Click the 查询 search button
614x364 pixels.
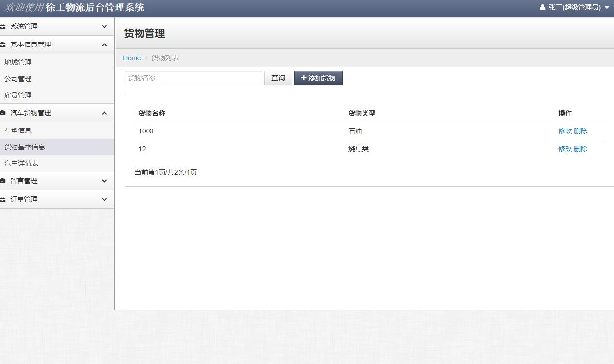point(278,77)
